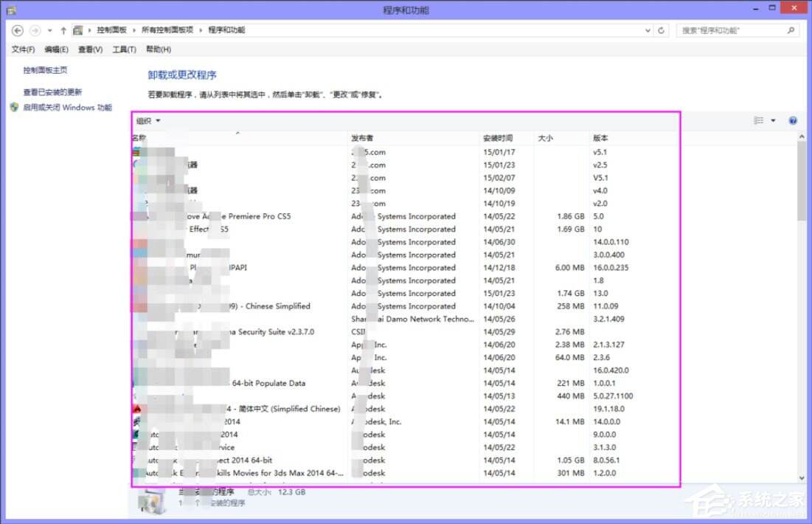Select 所有控制面板项 breadcrumb
Viewport: 812px width, 524px height.
[x=167, y=30]
